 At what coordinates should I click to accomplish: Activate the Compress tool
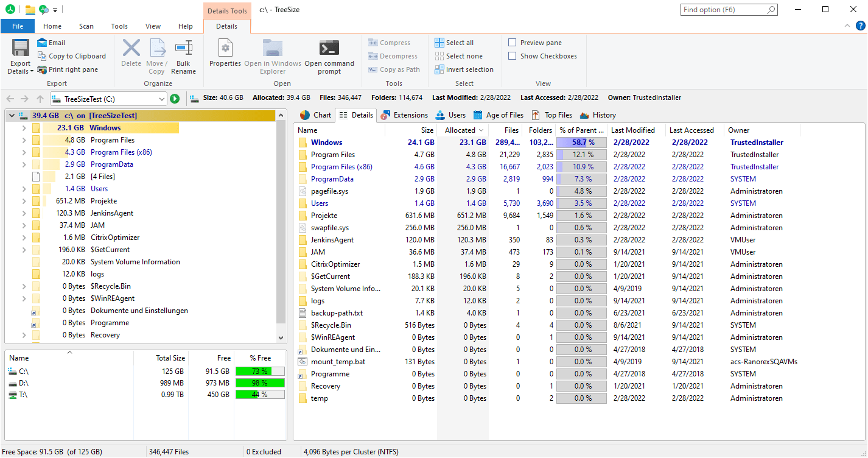coord(389,42)
